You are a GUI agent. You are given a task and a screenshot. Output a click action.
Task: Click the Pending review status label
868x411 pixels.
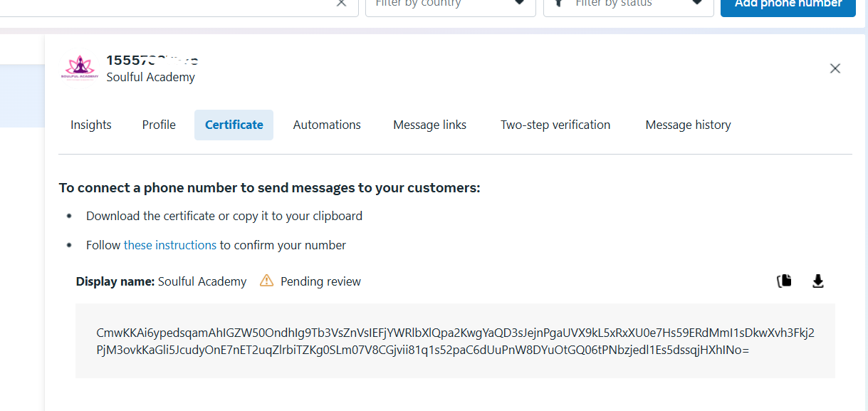coord(320,281)
